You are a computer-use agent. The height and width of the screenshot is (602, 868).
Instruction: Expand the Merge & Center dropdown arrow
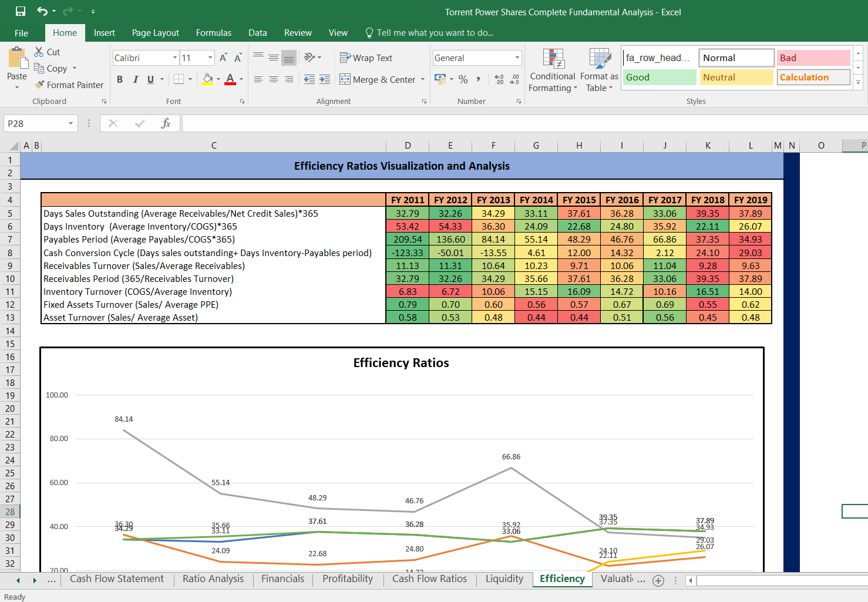point(423,79)
